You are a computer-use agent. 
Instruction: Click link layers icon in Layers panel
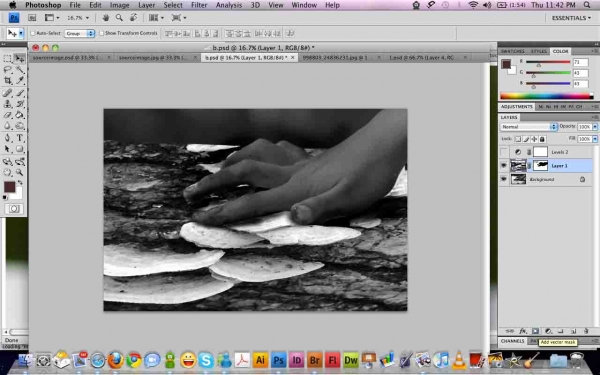[510, 331]
